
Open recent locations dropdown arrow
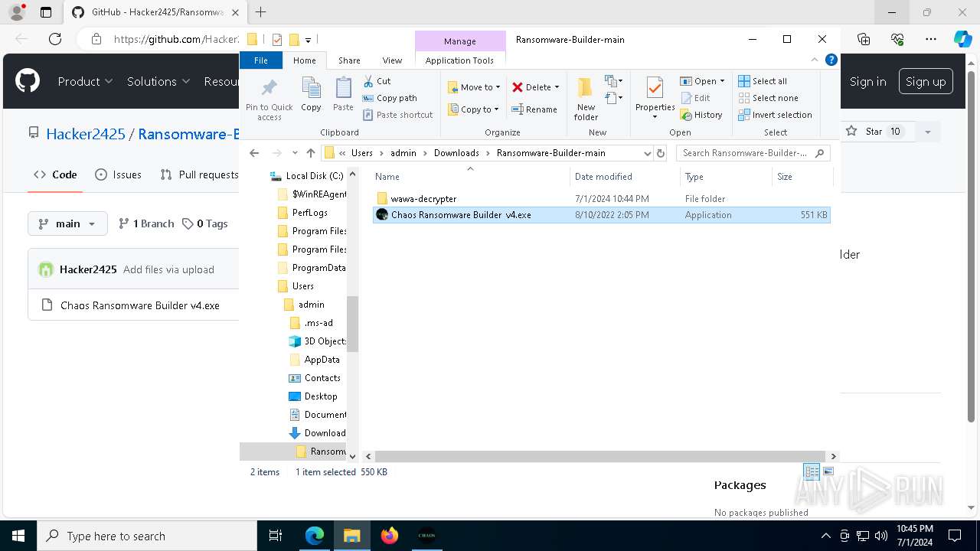295,153
